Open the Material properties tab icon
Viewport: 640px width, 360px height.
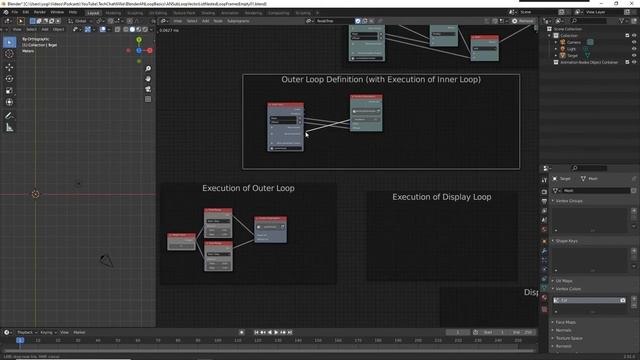[544, 298]
